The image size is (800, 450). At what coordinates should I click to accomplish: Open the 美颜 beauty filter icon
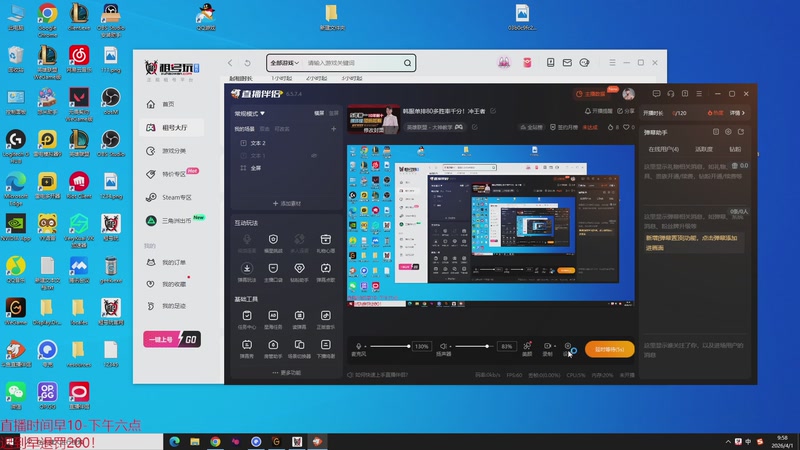coord(527,346)
